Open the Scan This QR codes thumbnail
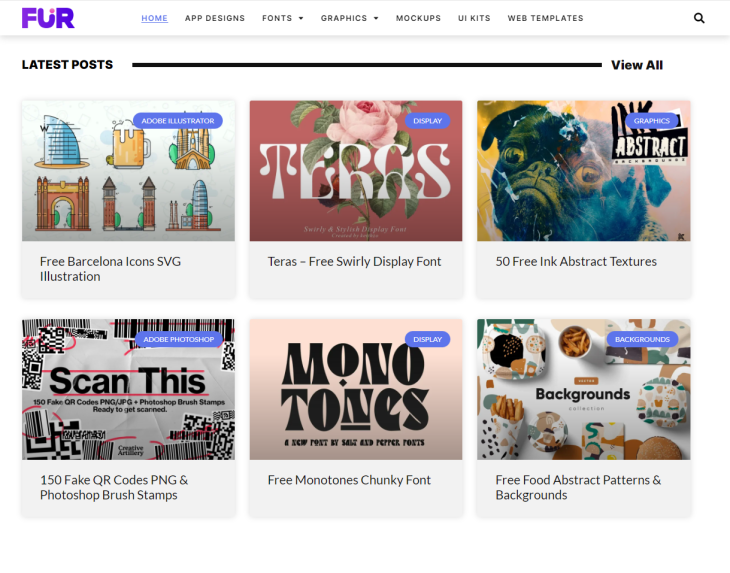The height and width of the screenshot is (573, 730). coord(128,390)
